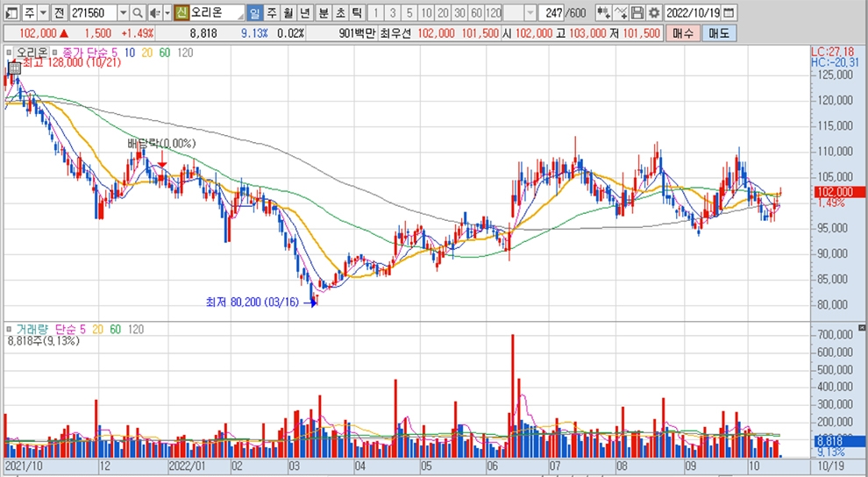Switch to weekly (주) chart period
868x477 pixels.
pos(271,13)
